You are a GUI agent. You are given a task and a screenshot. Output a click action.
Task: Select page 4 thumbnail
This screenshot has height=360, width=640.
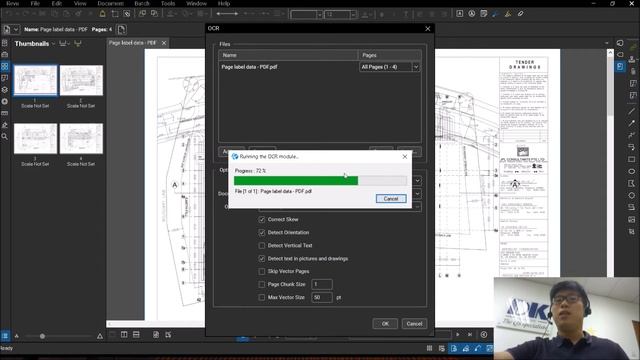click(81, 139)
